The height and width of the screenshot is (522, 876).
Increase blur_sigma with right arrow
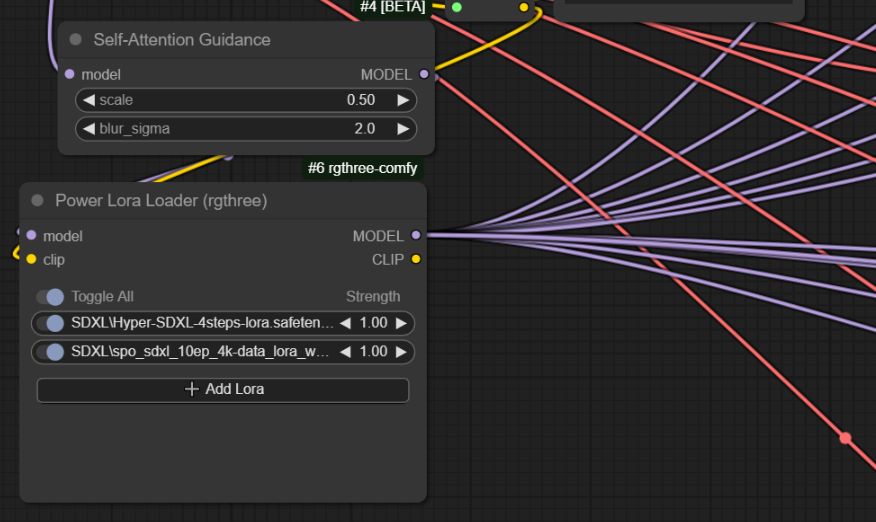403,129
